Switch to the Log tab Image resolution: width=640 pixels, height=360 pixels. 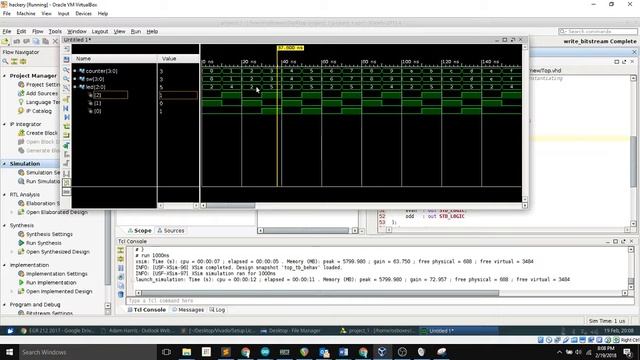click(x=217, y=310)
